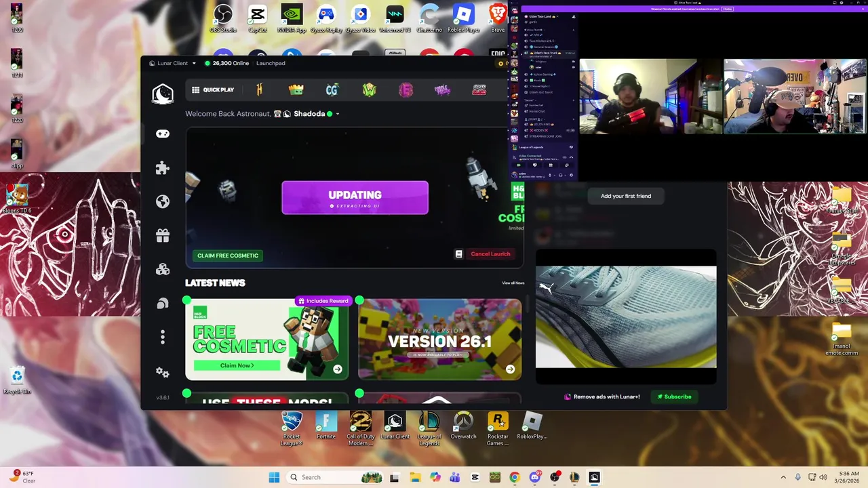Launch the green crowned slime server icon
The height and width of the screenshot is (488, 868).
pyautogui.click(x=296, y=89)
